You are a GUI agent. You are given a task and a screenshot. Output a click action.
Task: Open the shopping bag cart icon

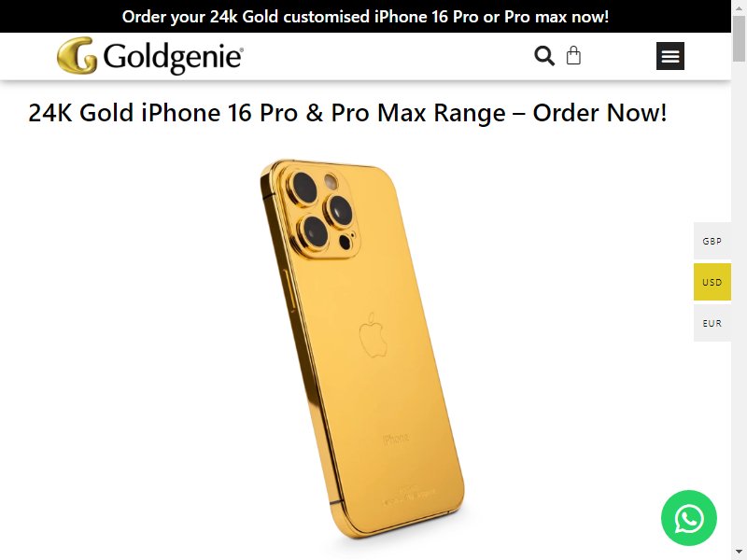573,55
